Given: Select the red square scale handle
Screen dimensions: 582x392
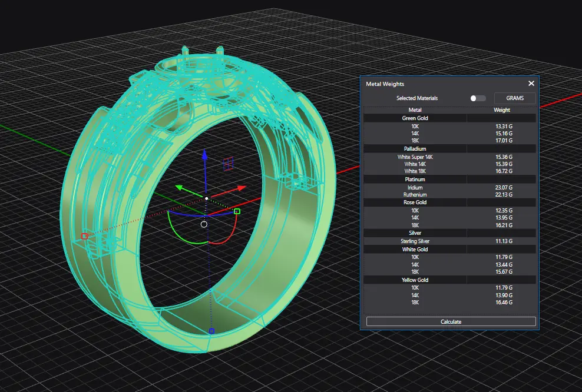Looking at the screenshot, I should 84,236.
